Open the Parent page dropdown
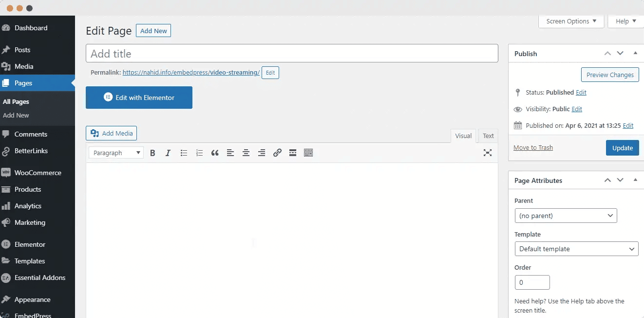Image resolution: width=644 pixels, height=318 pixels. tap(566, 215)
